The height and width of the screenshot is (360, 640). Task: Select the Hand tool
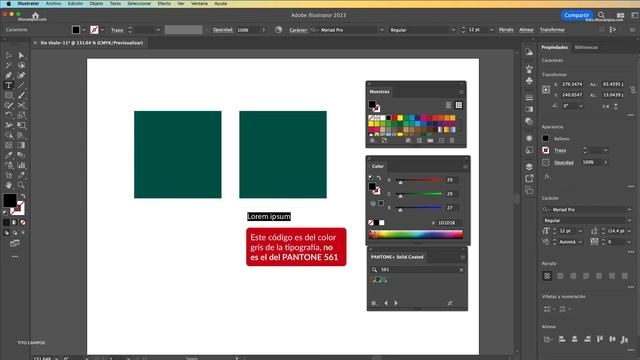pyautogui.click(x=9, y=185)
